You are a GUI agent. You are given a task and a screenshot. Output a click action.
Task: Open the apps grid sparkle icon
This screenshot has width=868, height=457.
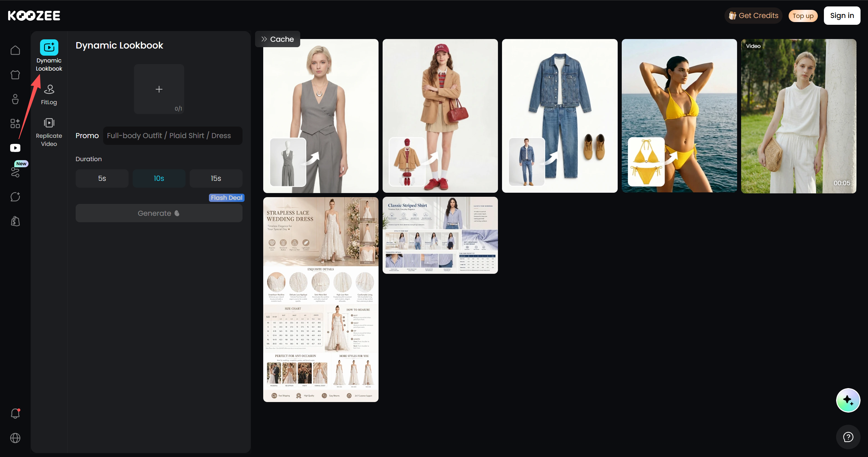coord(15,123)
